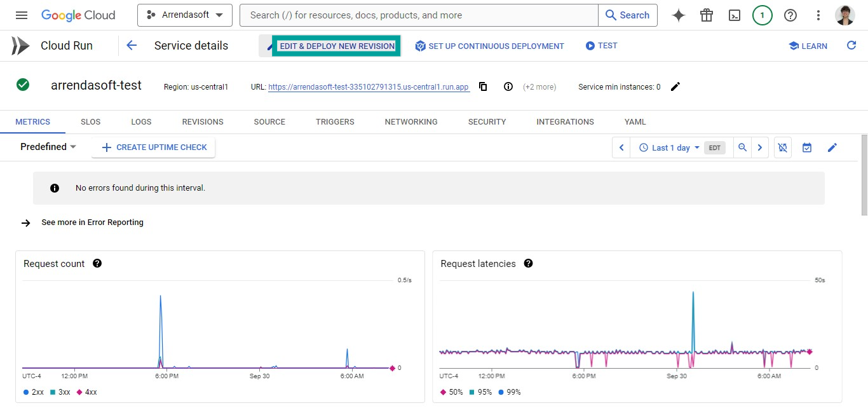Screen dimensions: 868x410
Task: Toggle 4xx series in Request count legend
Action: point(87,392)
